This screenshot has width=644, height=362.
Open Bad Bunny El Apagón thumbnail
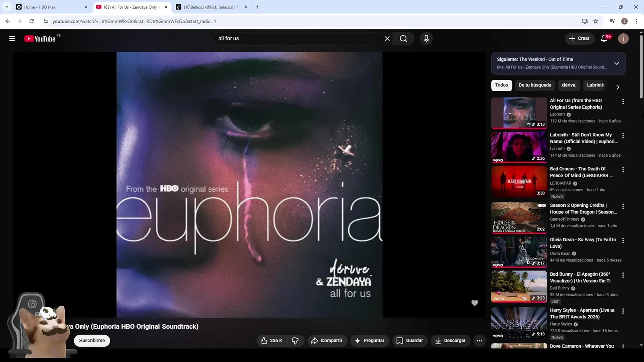(519, 287)
